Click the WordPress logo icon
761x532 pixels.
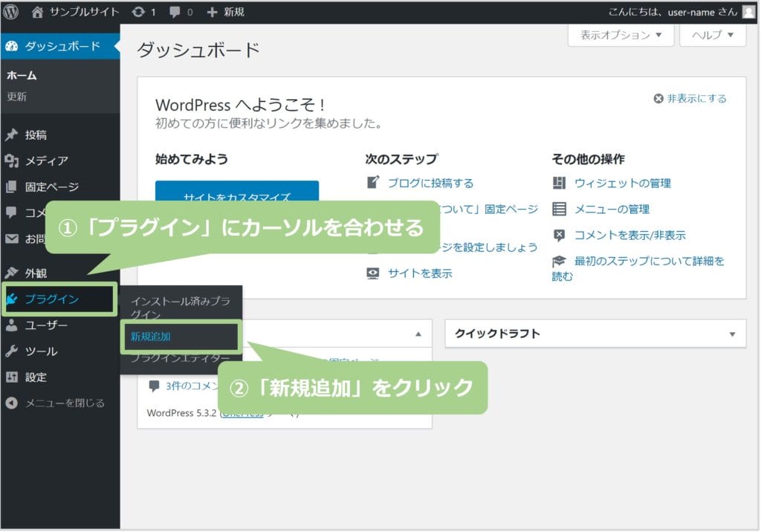(10, 12)
